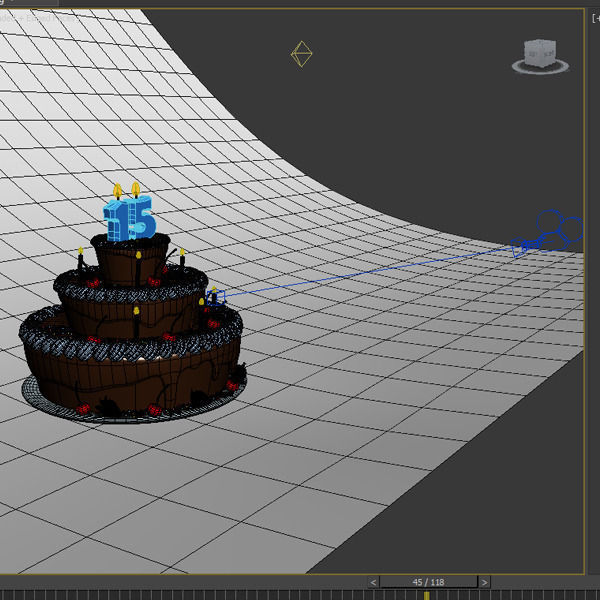The width and height of the screenshot is (600, 600).
Task: Step time slider forward with right arrow
Action: (x=484, y=582)
